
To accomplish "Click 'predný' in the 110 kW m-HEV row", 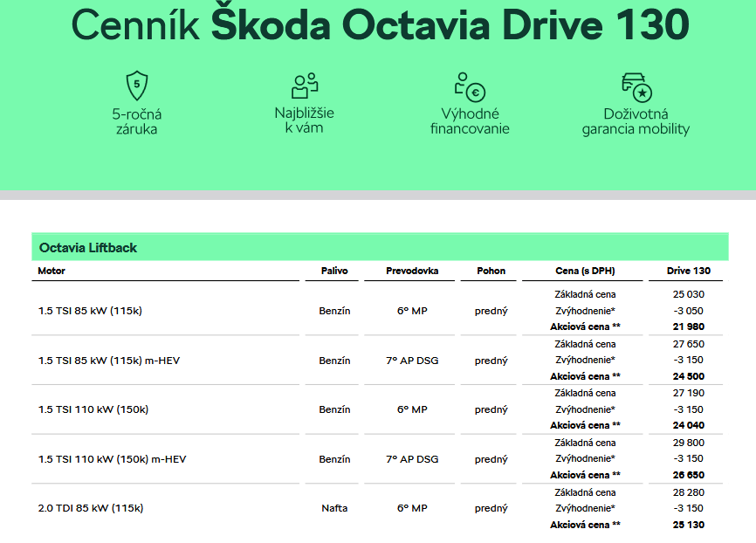I will [x=491, y=459].
